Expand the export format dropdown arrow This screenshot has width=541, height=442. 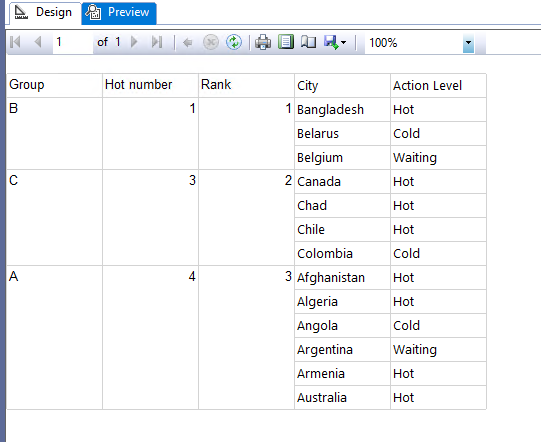[x=343, y=42]
